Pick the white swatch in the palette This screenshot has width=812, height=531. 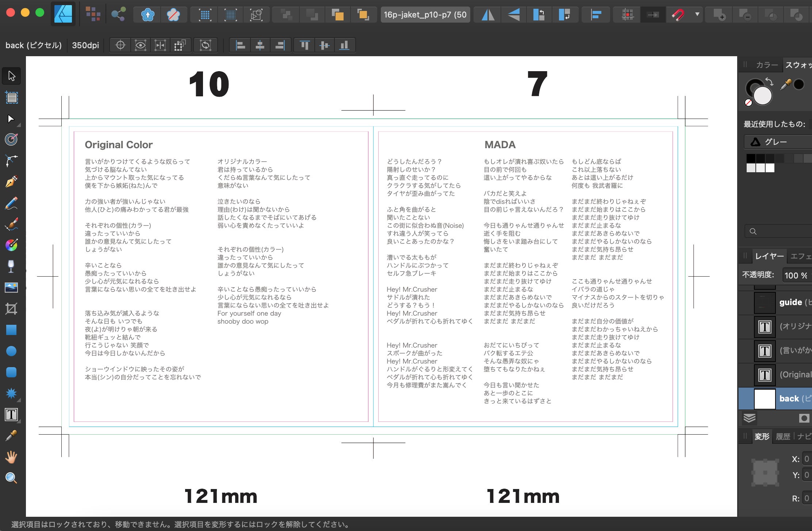click(x=770, y=168)
